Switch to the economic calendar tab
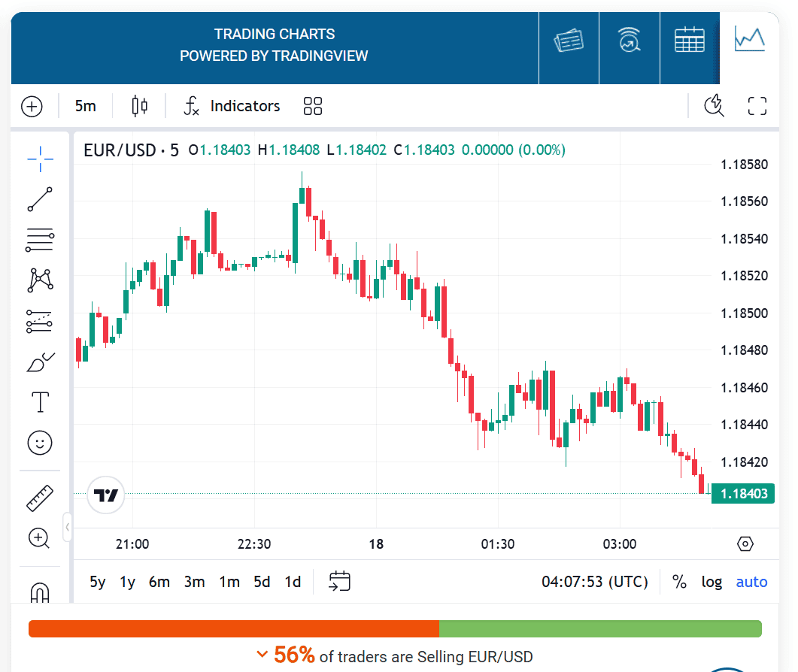Viewport: 798px width, 672px height. pos(689,38)
